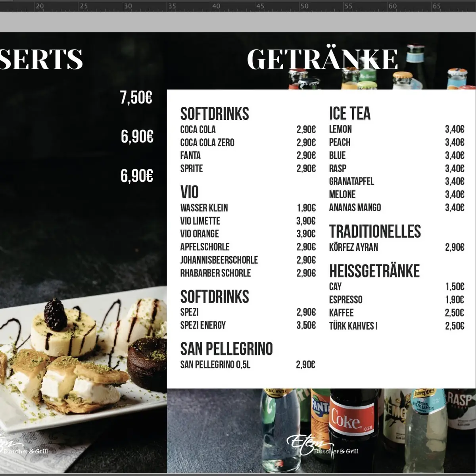Viewport: 476px width, 476px height.
Task: Click ESPRESSO item
Action: (x=345, y=299)
